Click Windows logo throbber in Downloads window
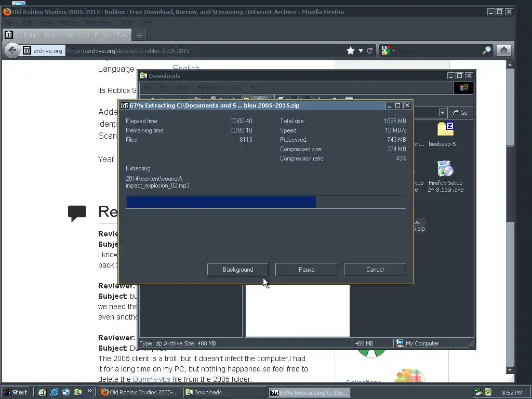 pos(463,88)
